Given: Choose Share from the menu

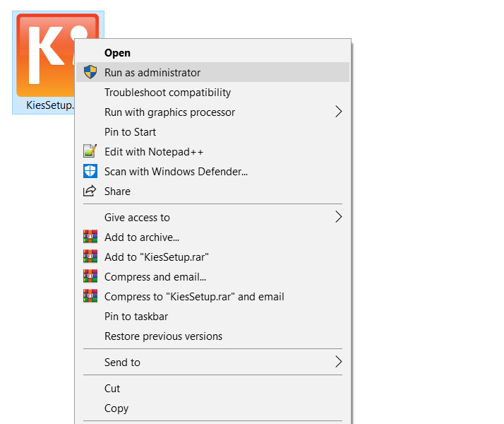Looking at the screenshot, I should point(212,191).
